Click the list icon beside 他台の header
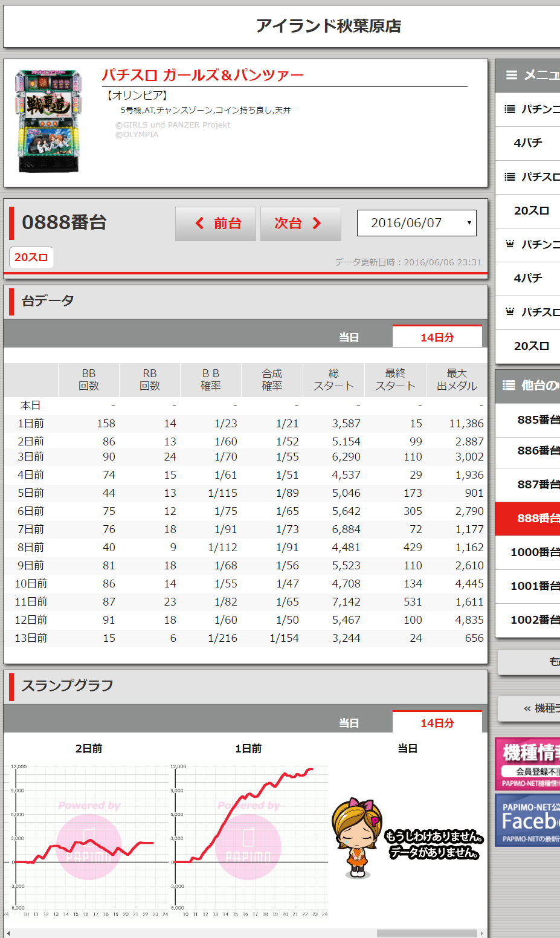This screenshot has width=560, height=938. tap(509, 385)
